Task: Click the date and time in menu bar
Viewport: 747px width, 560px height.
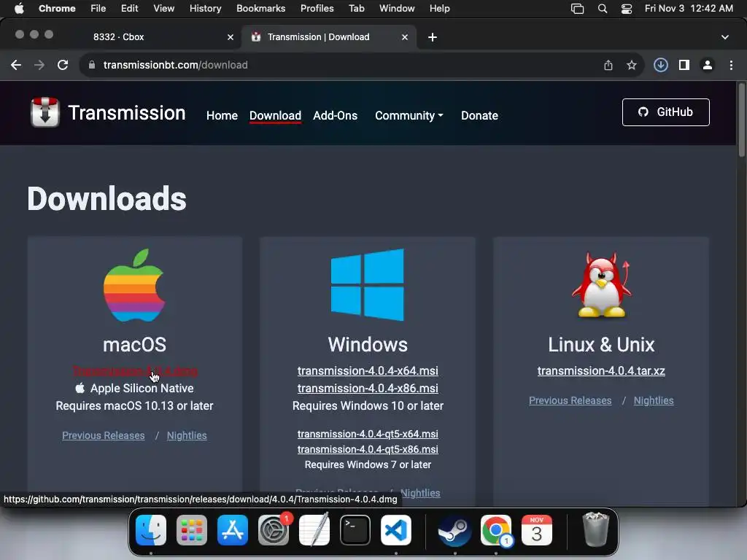Action: 689,9
